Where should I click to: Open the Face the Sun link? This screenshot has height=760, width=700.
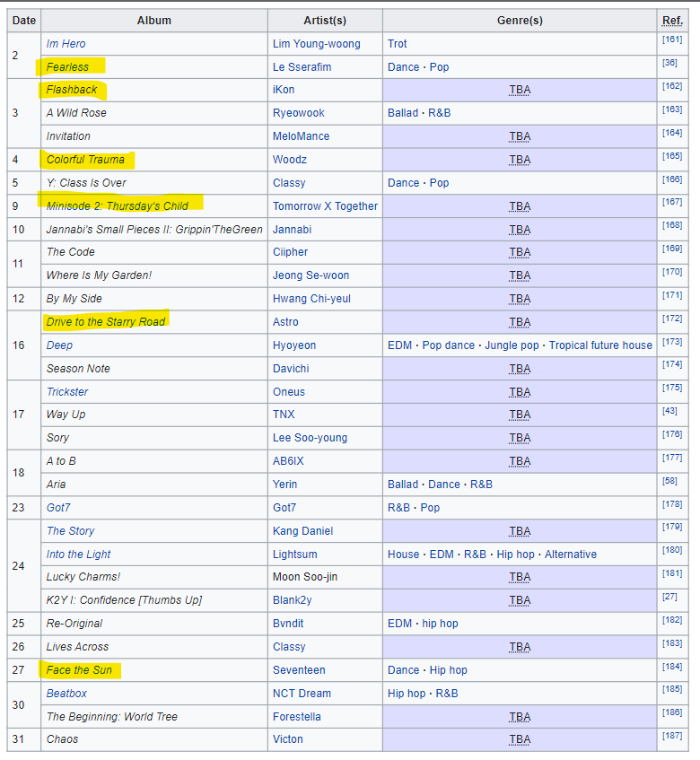(79, 670)
